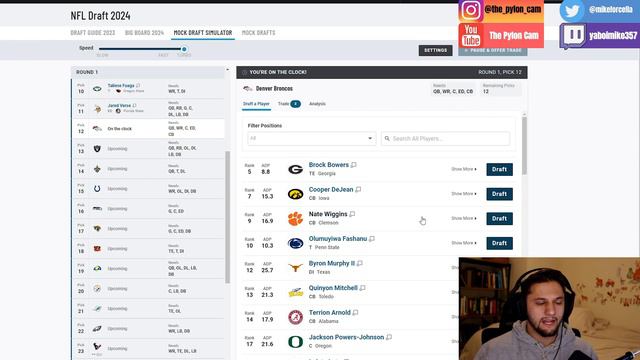Click the Georgia logo beside Brock Bowers

click(x=296, y=169)
